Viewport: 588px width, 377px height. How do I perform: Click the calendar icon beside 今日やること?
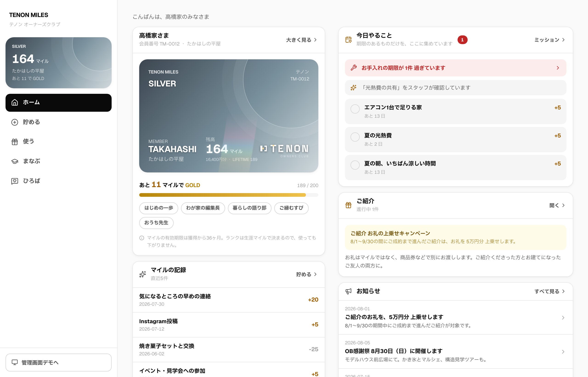click(348, 40)
